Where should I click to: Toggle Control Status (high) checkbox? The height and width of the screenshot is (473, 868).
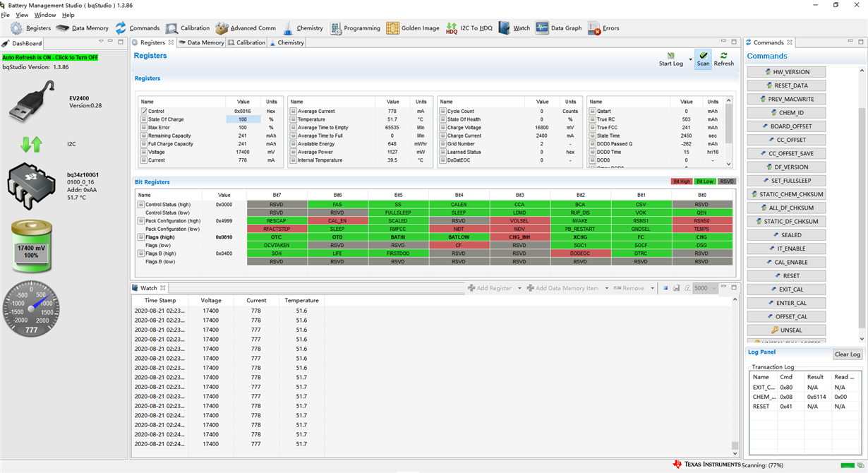141,205
